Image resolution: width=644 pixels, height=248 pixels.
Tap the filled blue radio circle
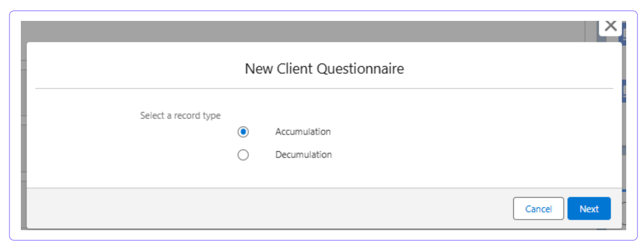coord(243,132)
